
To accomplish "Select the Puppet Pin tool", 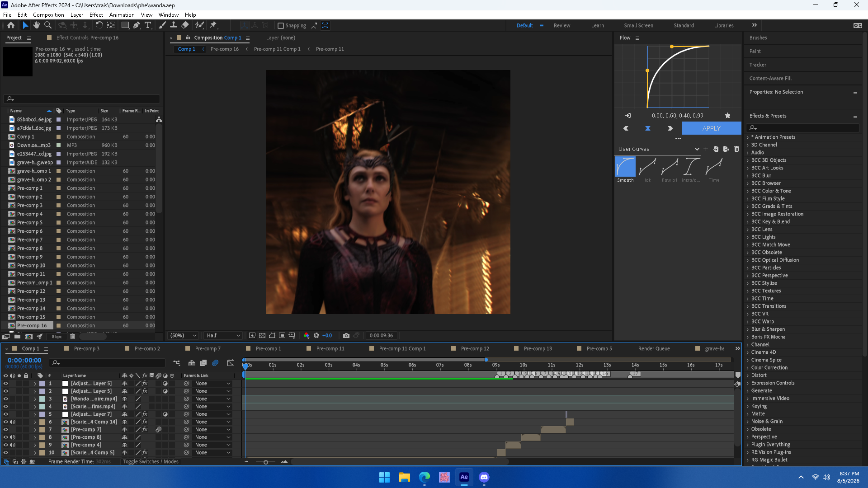I will [213, 25].
